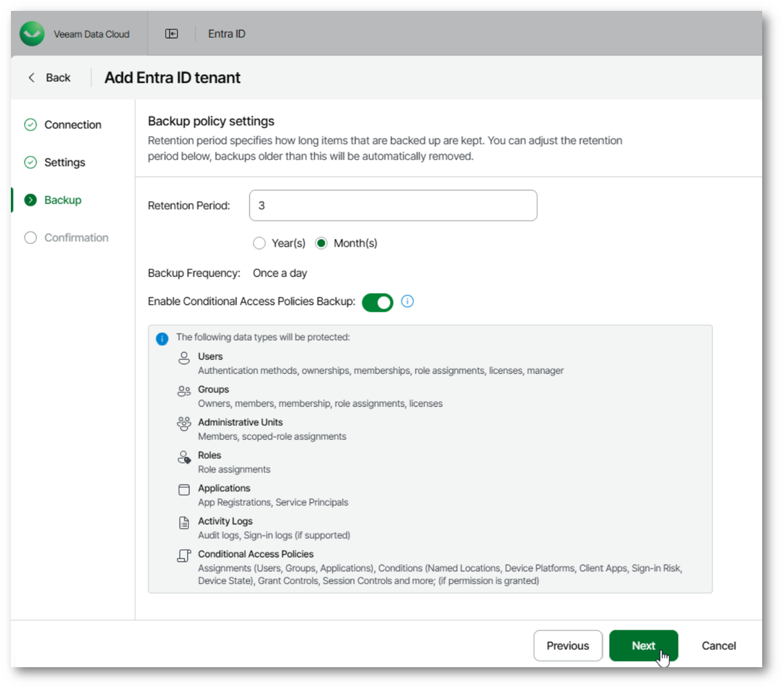Open the Settings step in wizard
784x689 pixels.
64,162
